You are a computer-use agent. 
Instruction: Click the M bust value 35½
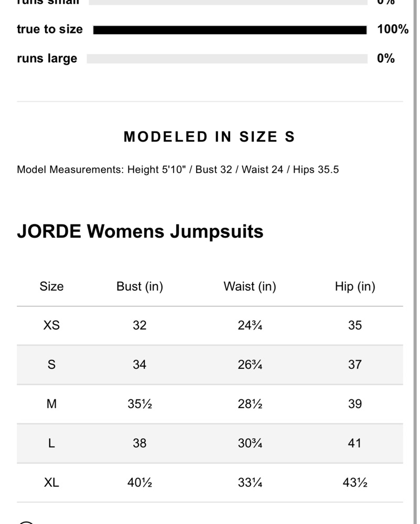139,404
